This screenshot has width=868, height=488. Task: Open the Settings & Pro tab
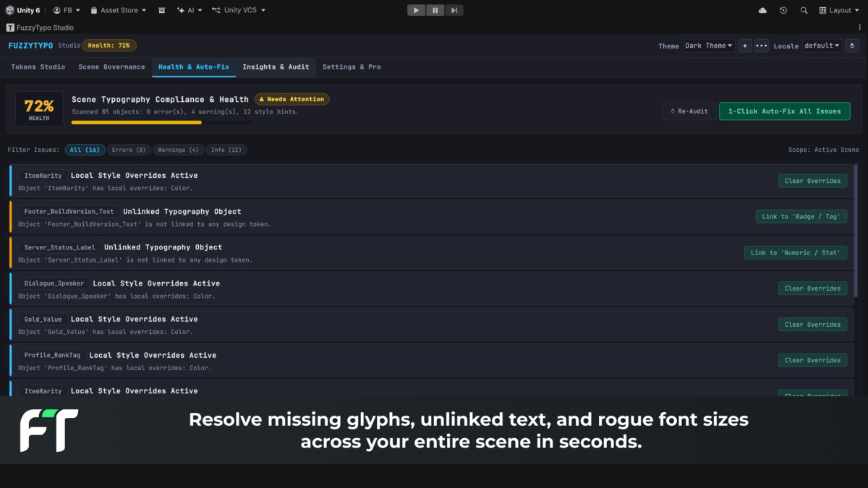tap(352, 67)
